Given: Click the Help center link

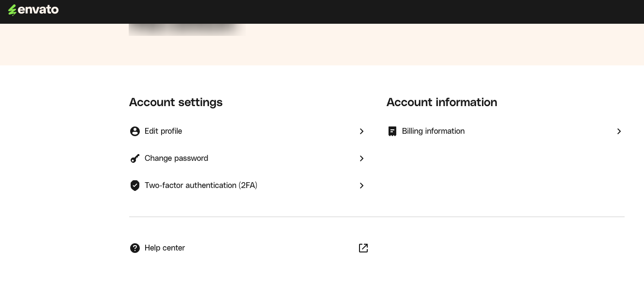Looking at the screenshot, I should pos(165,248).
